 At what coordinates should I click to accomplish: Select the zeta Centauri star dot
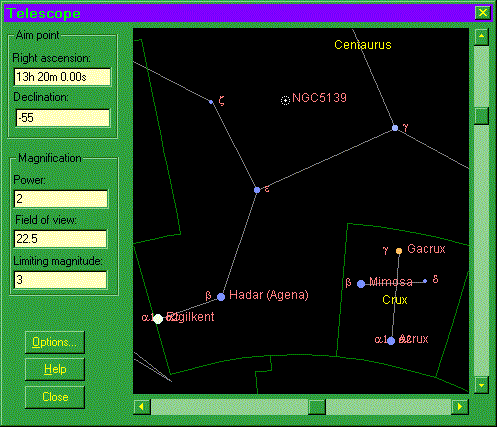[211, 102]
